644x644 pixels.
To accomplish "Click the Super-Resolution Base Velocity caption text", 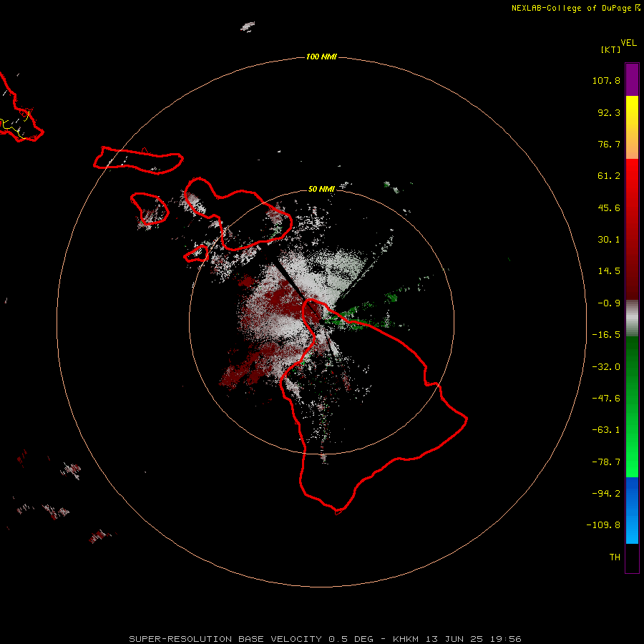I will coord(325,639).
